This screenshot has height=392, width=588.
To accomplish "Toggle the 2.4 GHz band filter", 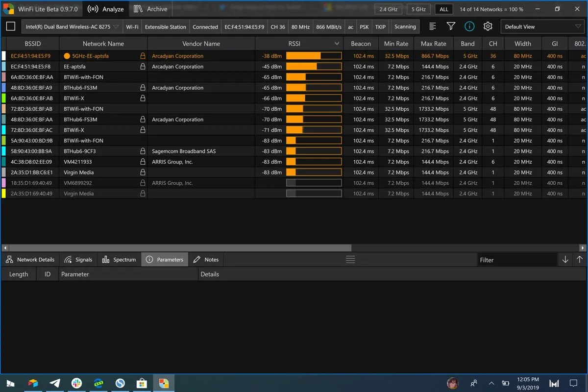I will coord(388,9).
